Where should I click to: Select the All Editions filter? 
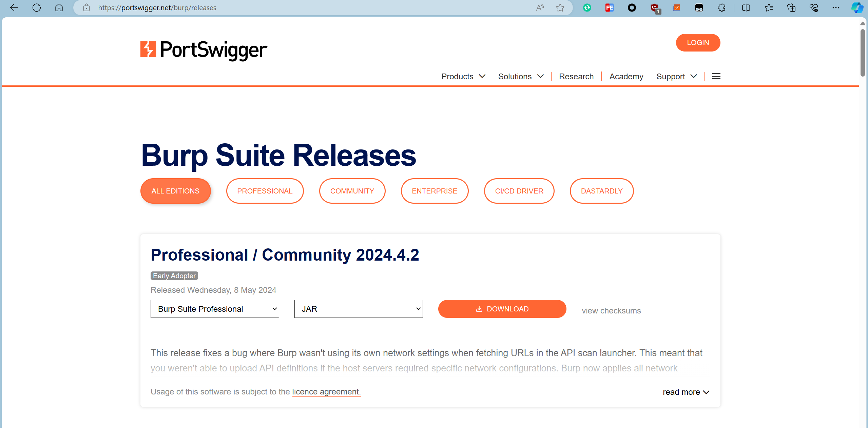coord(175,191)
